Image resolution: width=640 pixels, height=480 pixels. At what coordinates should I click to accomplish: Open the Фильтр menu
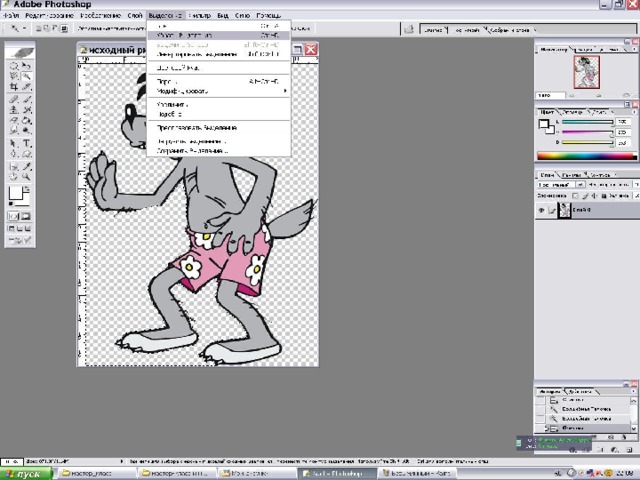coord(200,16)
